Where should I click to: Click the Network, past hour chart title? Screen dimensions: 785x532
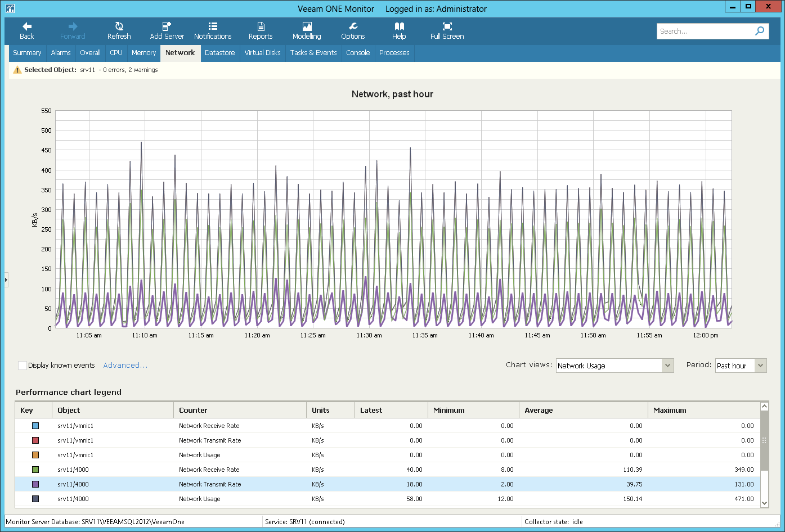[392, 94]
